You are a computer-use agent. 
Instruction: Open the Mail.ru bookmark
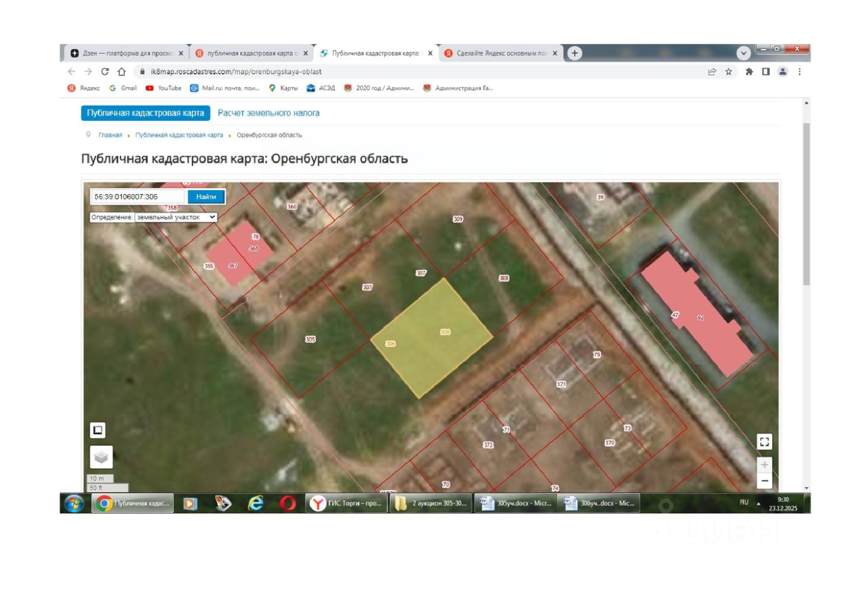click(224, 88)
